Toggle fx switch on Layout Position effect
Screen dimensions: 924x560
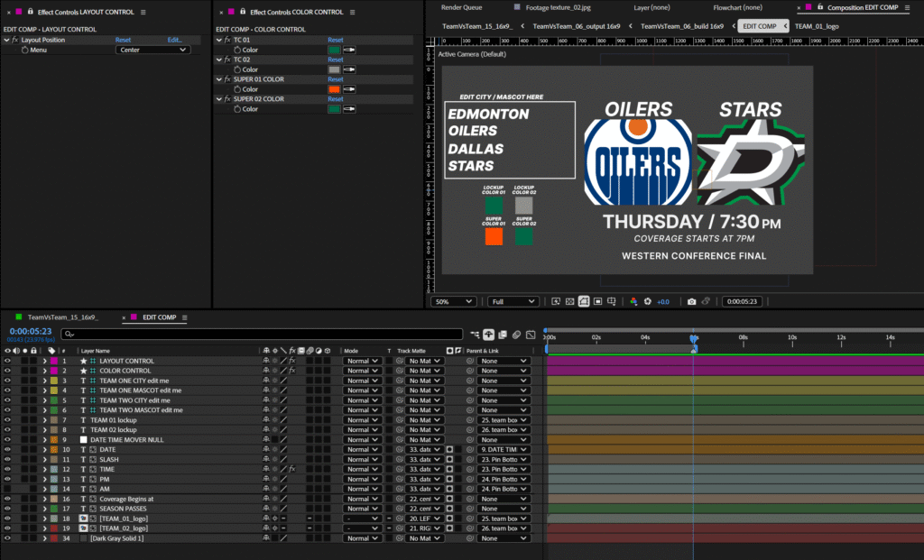[x=15, y=40]
